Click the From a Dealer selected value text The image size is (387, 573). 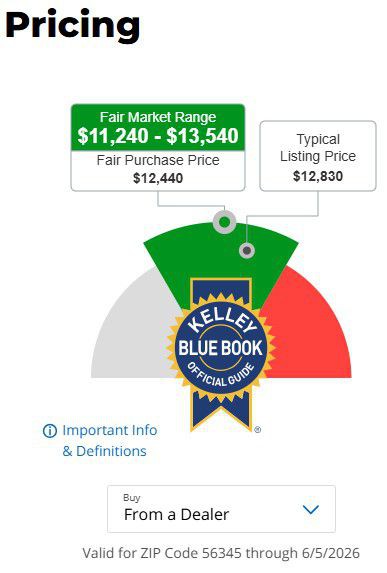click(177, 515)
